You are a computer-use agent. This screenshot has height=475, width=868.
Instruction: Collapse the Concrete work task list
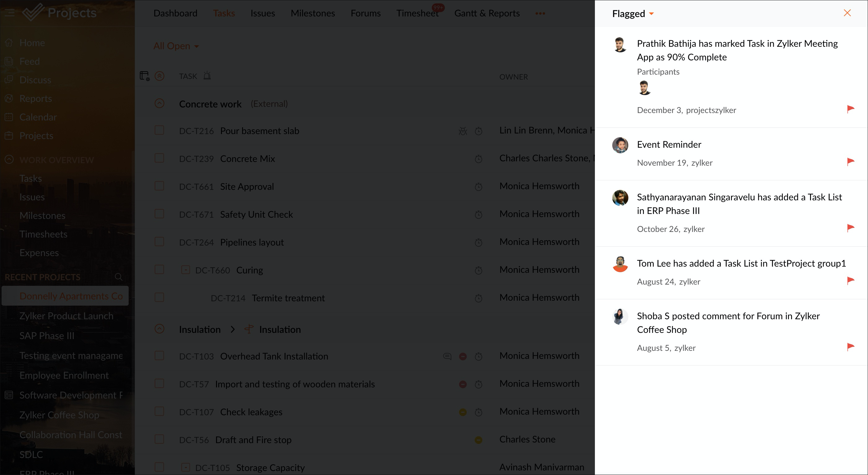(159, 103)
